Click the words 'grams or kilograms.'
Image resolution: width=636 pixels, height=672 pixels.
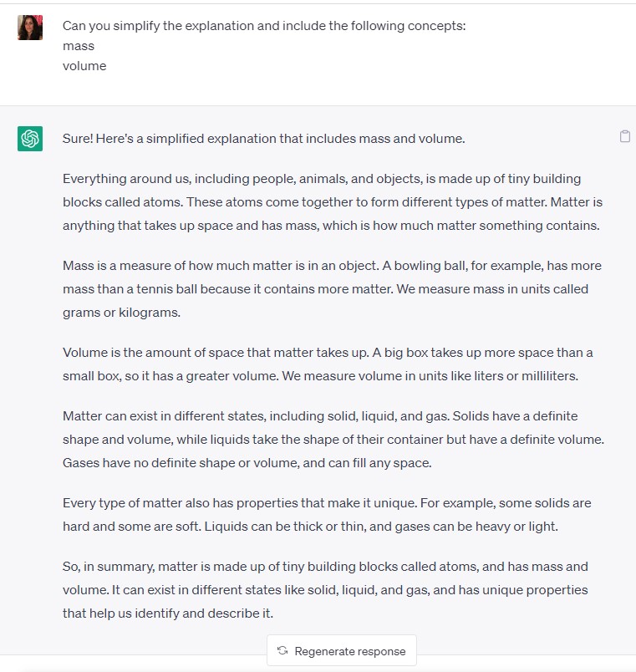pos(121,313)
